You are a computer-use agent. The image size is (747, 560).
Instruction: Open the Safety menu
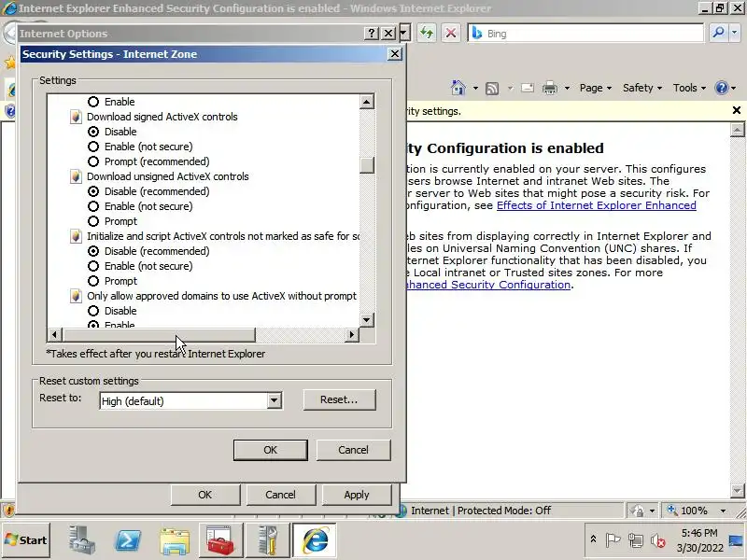point(642,88)
